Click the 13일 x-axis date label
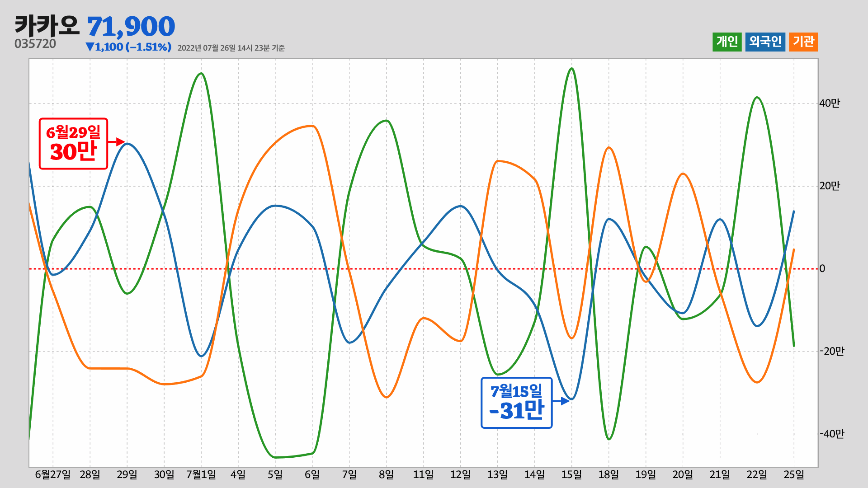Image resolution: width=868 pixels, height=488 pixels. pos(498,475)
